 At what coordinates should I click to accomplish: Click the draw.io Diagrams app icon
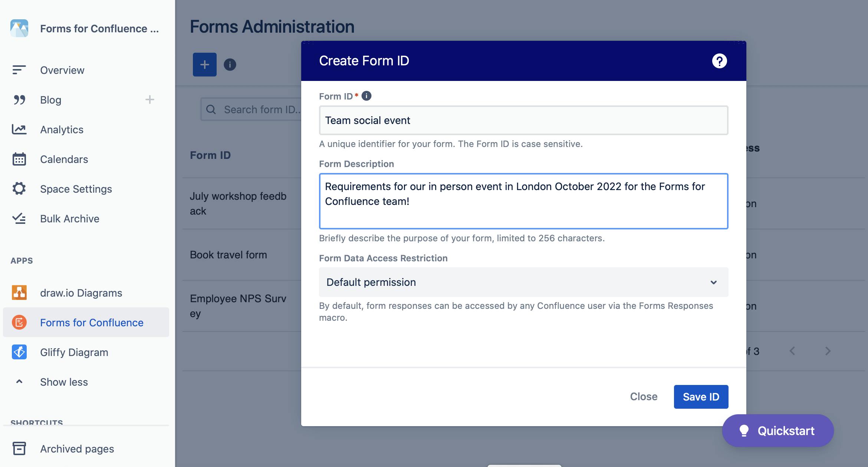[x=19, y=293]
